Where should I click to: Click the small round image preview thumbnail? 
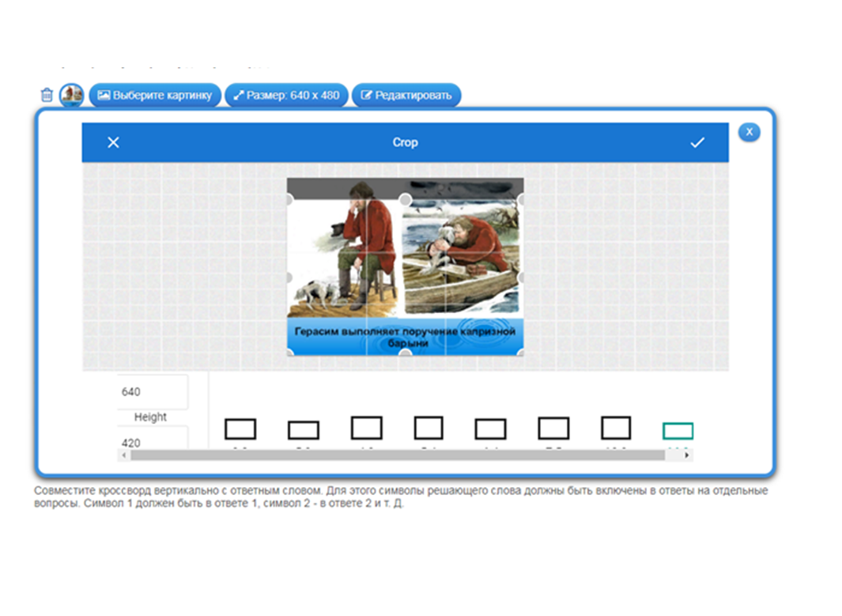[x=72, y=95]
